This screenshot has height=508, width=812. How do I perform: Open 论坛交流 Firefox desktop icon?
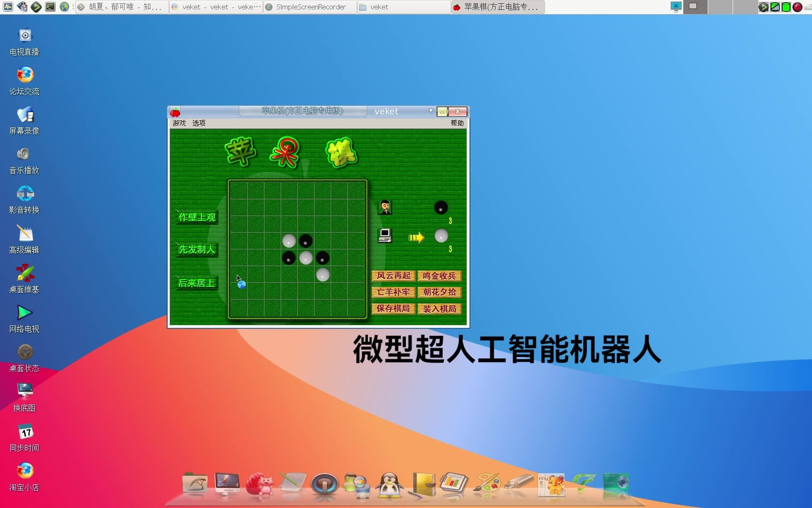pyautogui.click(x=24, y=81)
